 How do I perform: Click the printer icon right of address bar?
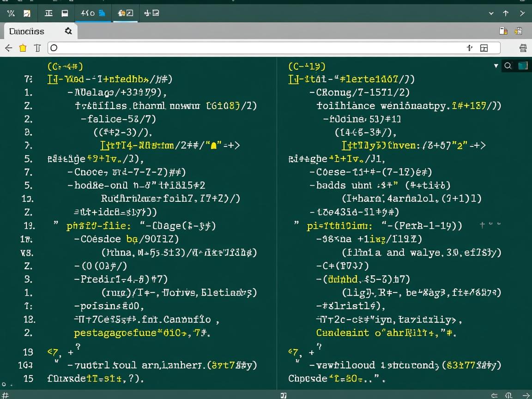[x=523, y=48]
